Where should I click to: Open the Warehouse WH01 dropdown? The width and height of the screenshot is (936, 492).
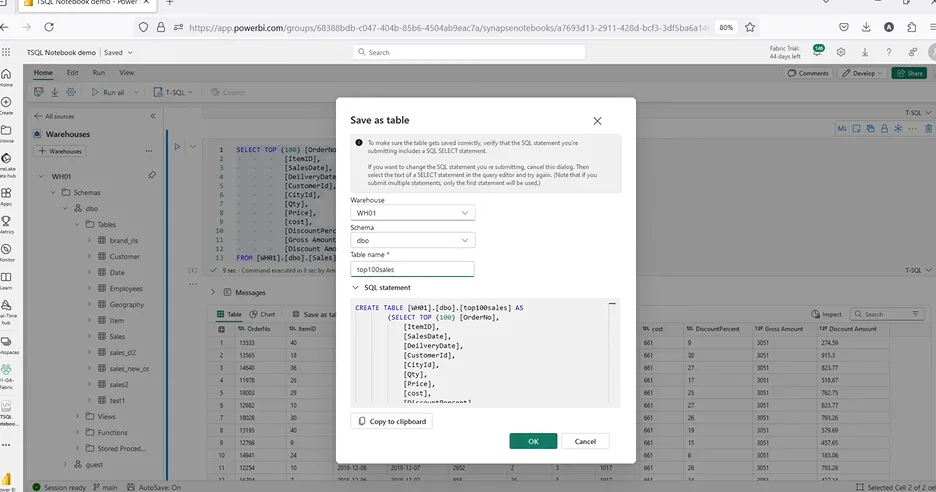point(412,213)
